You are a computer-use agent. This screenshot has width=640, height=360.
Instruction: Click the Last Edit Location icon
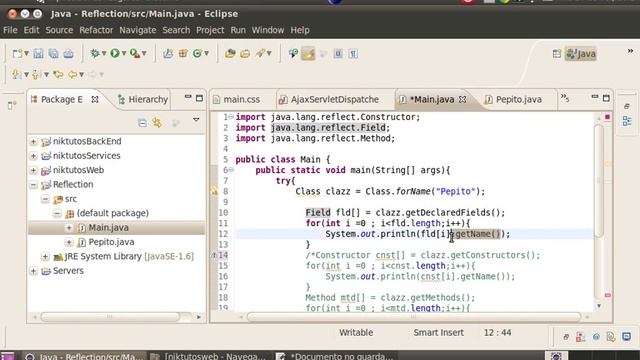[x=58, y=74]
